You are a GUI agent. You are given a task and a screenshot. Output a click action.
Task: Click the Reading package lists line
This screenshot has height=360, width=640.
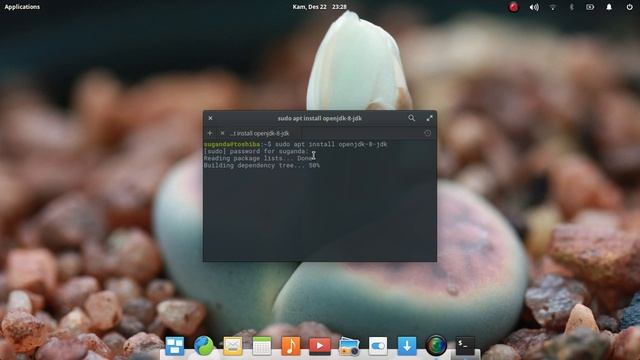tap(258, 158)
